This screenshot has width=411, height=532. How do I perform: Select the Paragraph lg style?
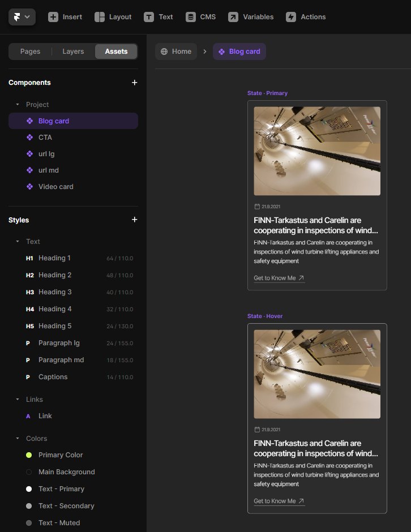point(73,343)
